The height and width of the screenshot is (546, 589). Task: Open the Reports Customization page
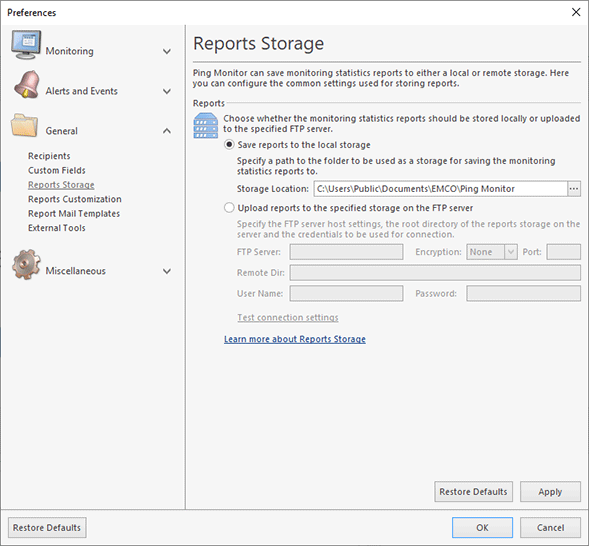coord(75,199)
